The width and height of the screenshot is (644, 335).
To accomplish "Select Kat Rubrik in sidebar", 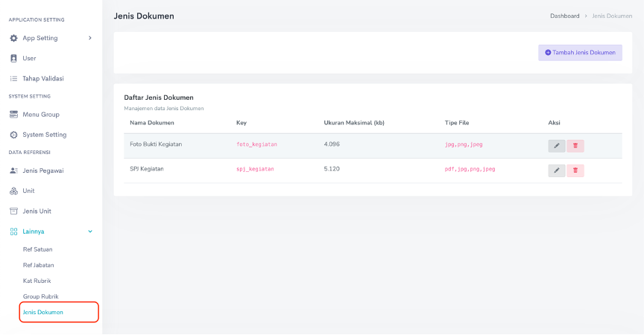I will [37, 281].
